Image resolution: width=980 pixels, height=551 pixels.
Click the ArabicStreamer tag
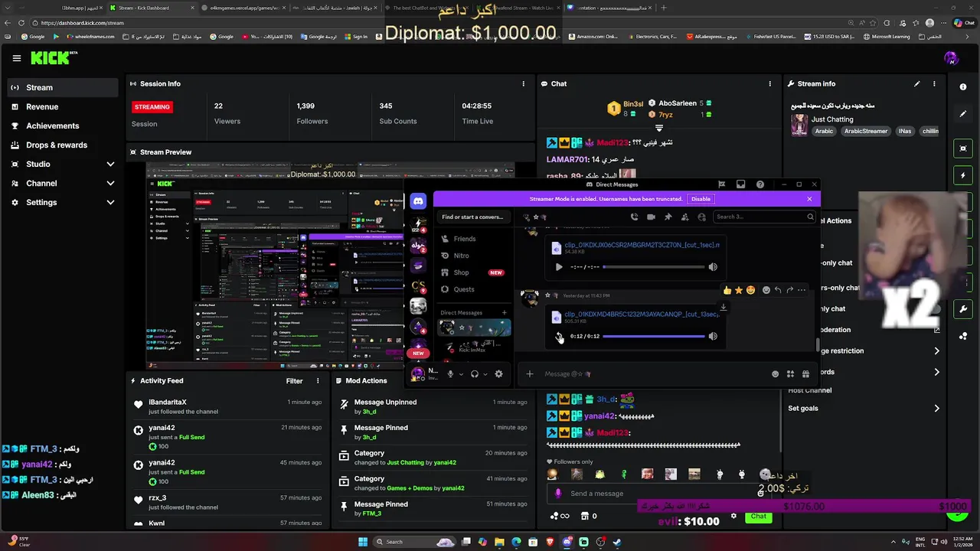coord(866,131)
